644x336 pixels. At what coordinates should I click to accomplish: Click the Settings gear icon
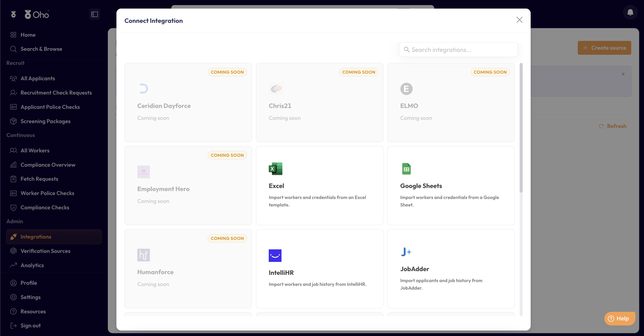click(13, 297)
